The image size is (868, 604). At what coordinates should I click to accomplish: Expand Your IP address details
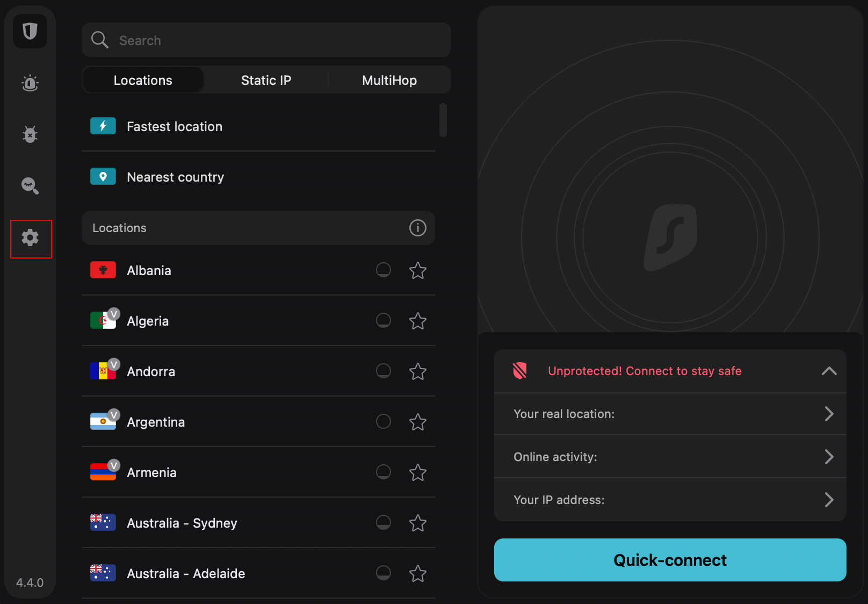829,500
